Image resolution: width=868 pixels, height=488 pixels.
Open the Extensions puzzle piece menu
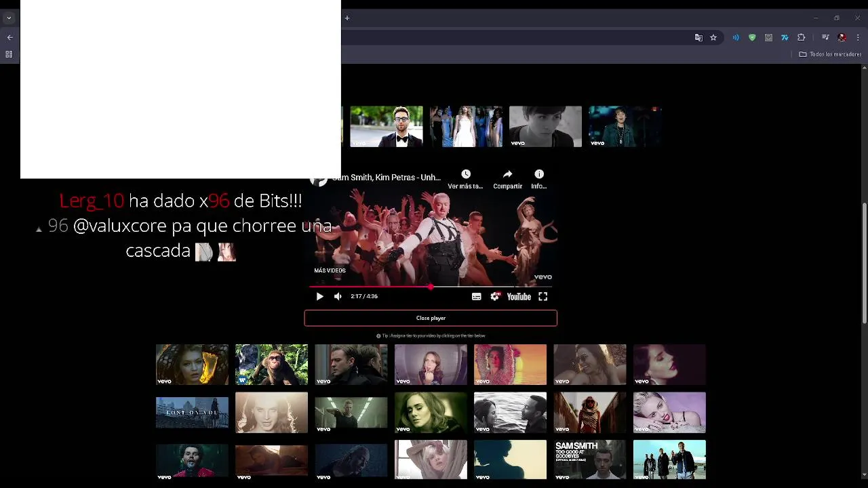pos(802,38)
